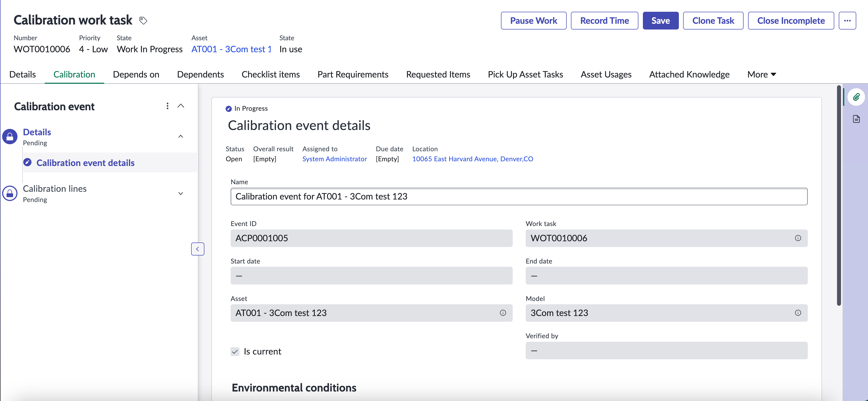Open the System Administrator link
The height and width of the screenshot is (401, 868).
tap(334, 159)
